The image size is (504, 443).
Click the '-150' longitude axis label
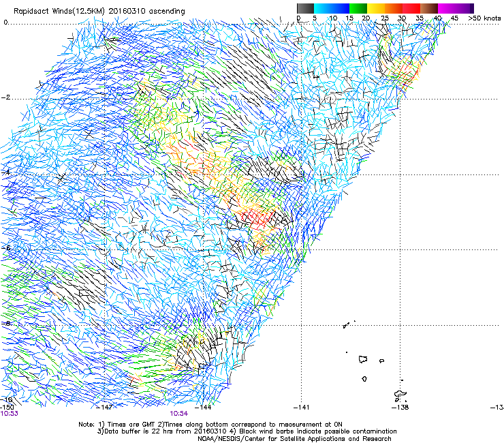[x=7, y=407]
